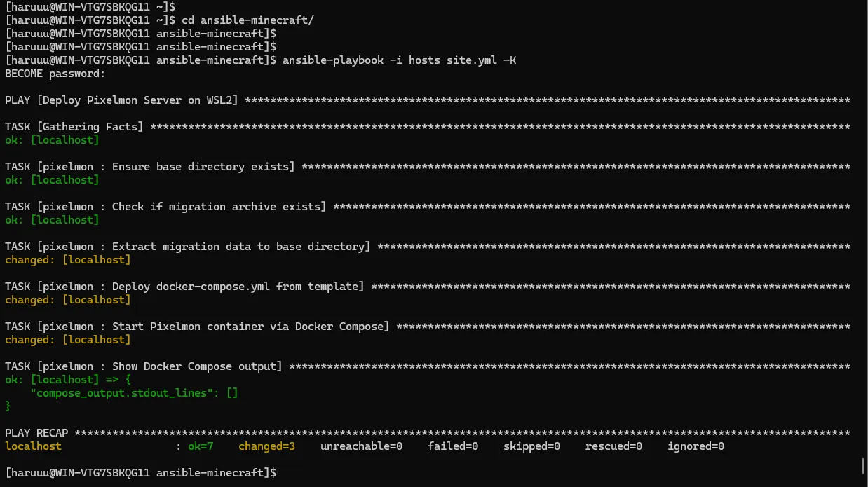868x487 pixels.
Task: Click the compose_output.stdout_lines result text
Action: (x=134, y=393)
